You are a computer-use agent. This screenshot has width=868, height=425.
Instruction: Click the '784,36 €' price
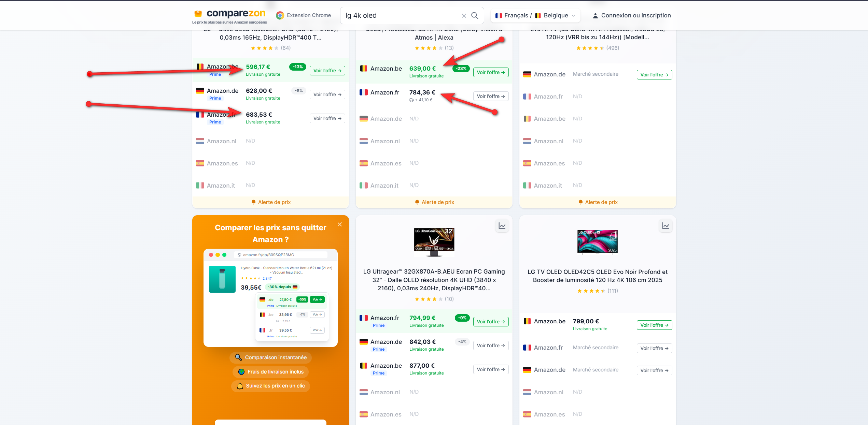click(422, 92)
